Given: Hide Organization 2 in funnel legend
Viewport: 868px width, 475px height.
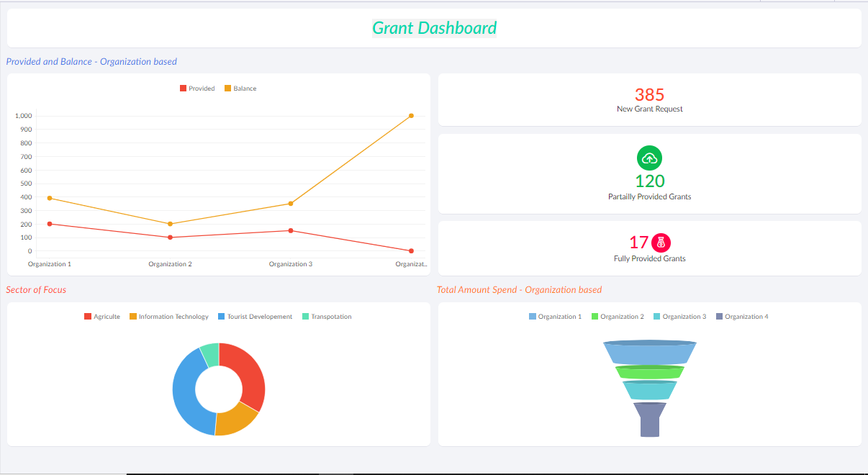Looking at the screenshot, I should 618,317.
